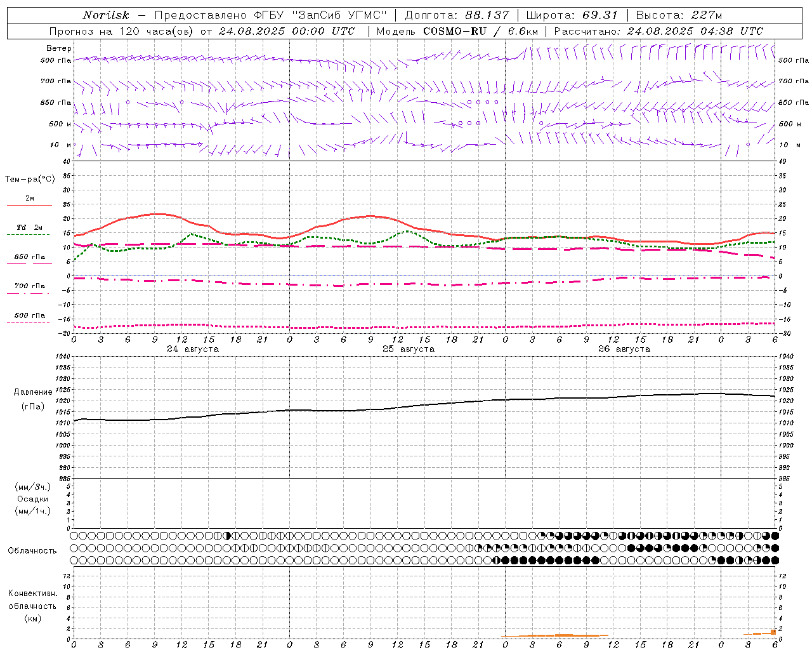Image resolution: width=812 pixels, height=650 pixels.
Task: Click the elevation value 227м
Action: [706, 15]
